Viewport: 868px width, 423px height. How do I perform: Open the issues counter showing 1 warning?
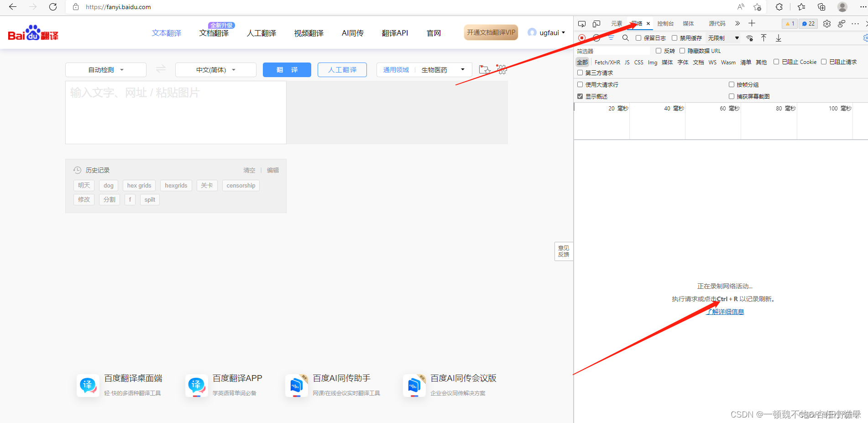(789, 23)
